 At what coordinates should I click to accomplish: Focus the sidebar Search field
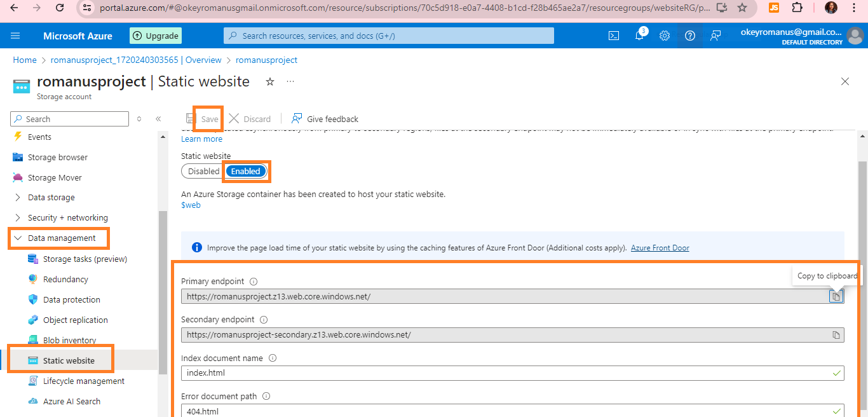tap(70, 119)
